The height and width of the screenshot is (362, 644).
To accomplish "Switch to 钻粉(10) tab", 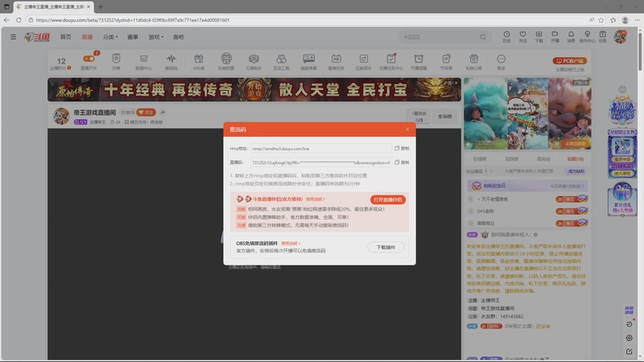I will (x=576, y=158).
